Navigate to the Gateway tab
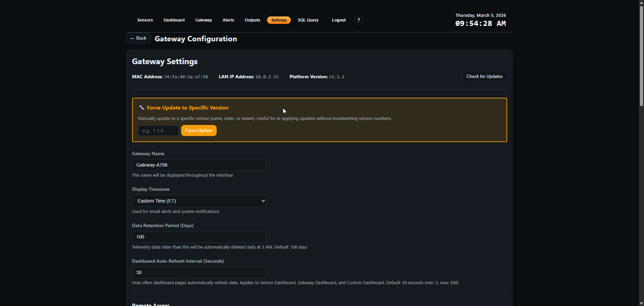Image resolution: width=644 pixels, height=306 pixels. [x=204, y=20]
